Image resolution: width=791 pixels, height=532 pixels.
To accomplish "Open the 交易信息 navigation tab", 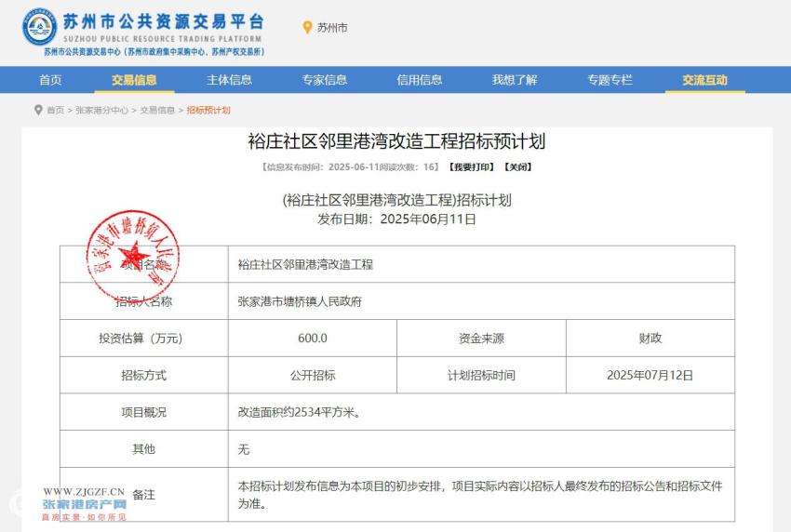I will click(x=134, y=80).
